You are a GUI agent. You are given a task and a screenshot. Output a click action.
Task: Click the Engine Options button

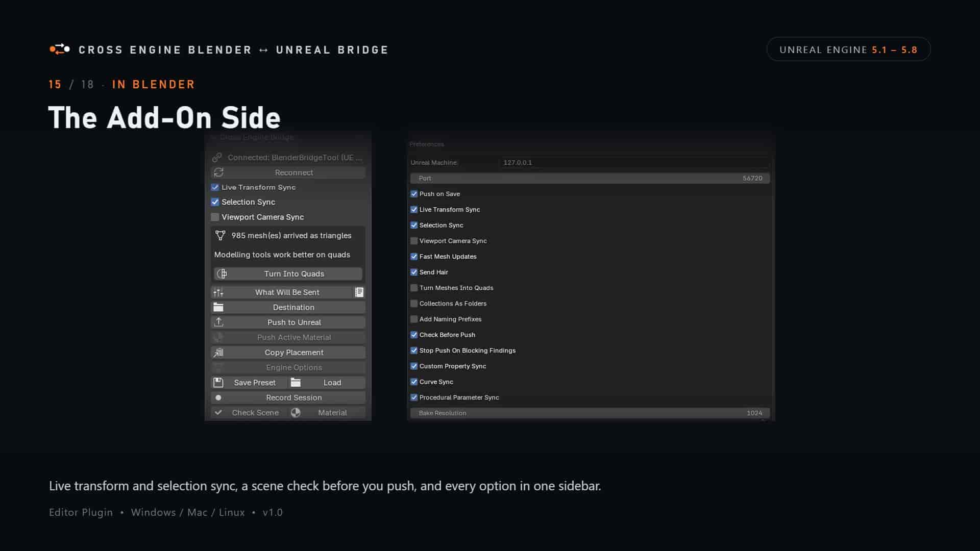pos(288,367)
